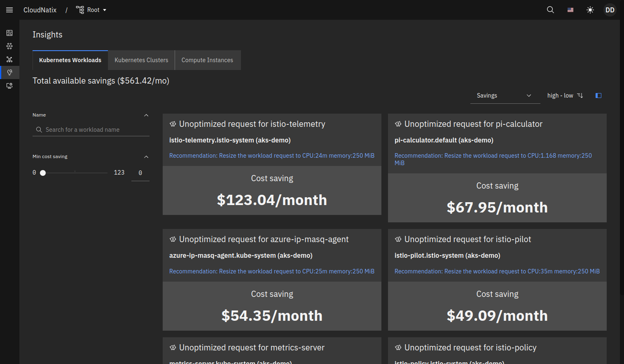Open the Savings sort dropdown
The height and width of the screenshot is (364, 624).
pyautogui.click(x=505, y=96)
